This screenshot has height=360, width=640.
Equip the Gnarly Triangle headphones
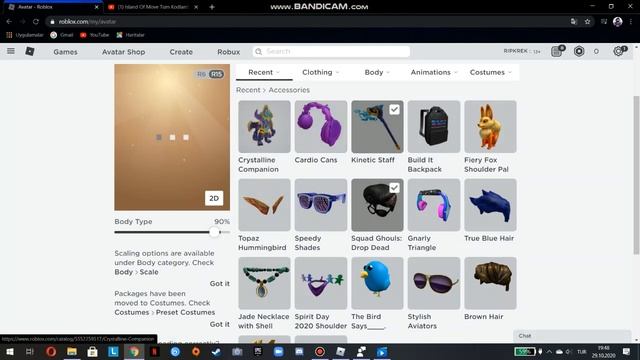tap(434, 205)
